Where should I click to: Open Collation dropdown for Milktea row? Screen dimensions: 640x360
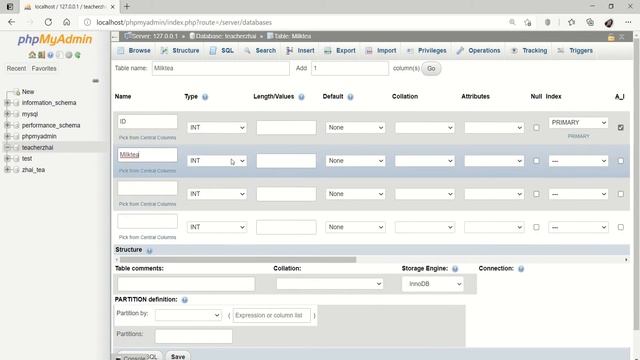point(424,161)
